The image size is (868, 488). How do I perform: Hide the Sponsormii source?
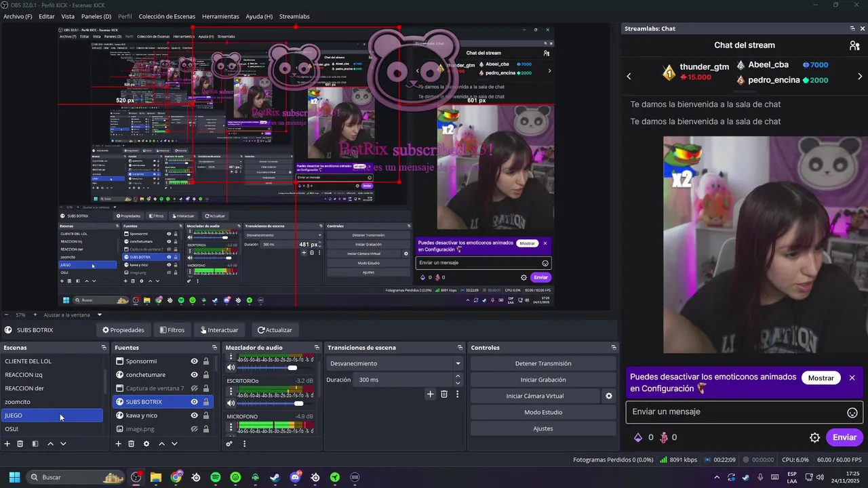[194, 361]
